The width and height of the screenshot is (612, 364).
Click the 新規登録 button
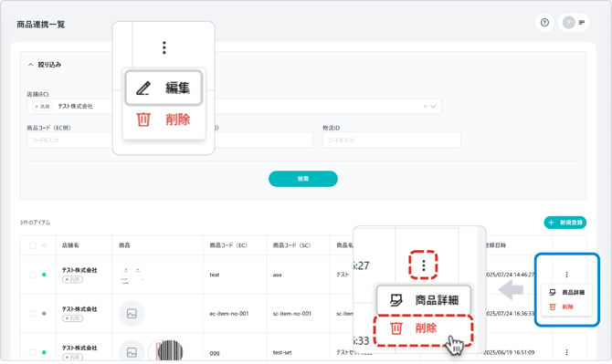tap(565, 223)
